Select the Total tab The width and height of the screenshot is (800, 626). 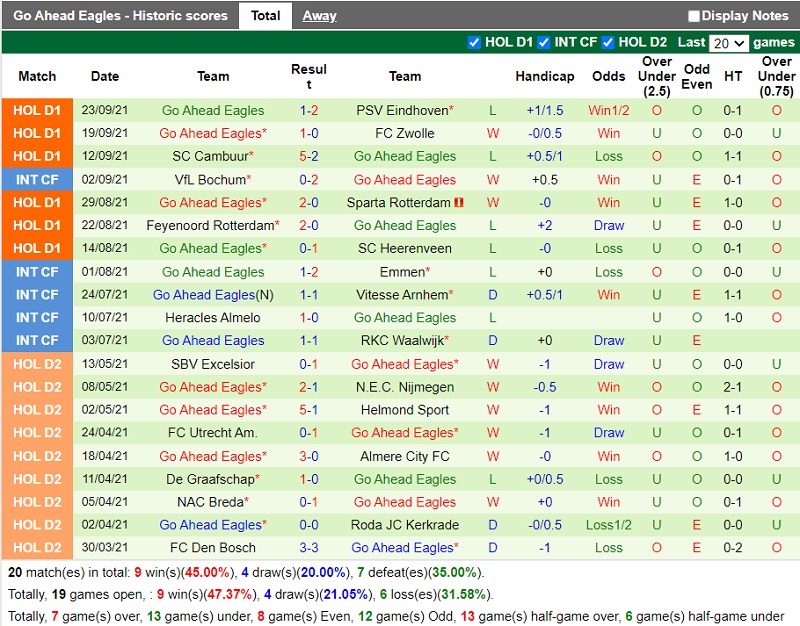(x=266, y=15)
